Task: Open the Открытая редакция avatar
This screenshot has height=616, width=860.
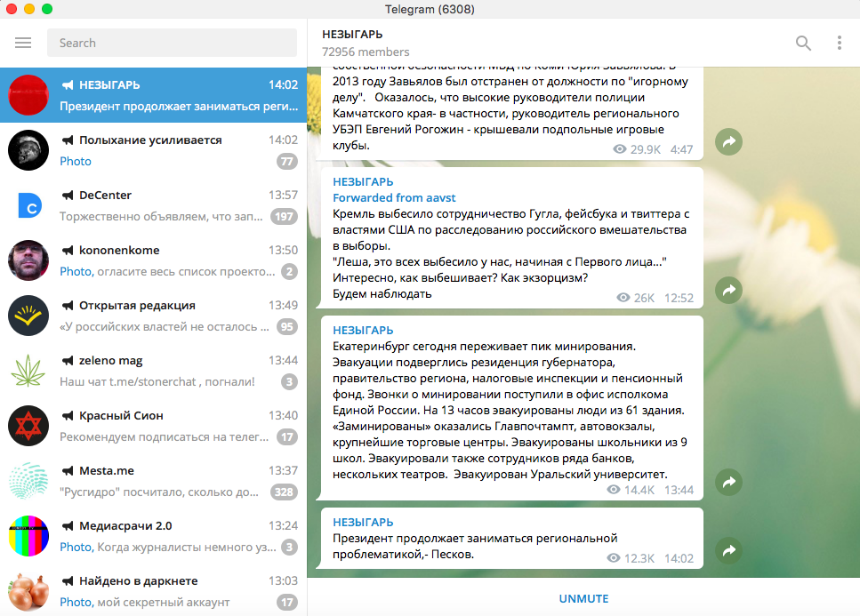Action: click(28, 316)
